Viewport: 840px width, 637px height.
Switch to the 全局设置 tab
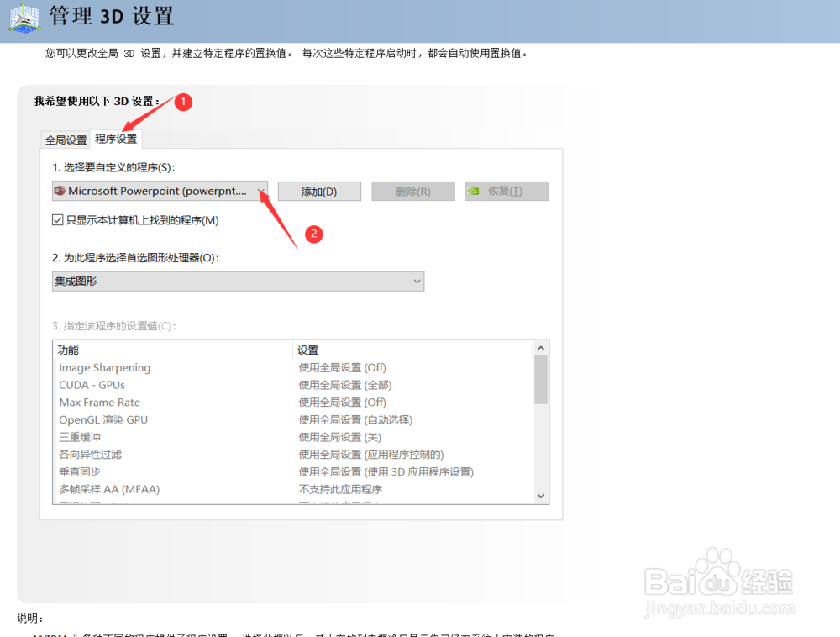(65, 140)
